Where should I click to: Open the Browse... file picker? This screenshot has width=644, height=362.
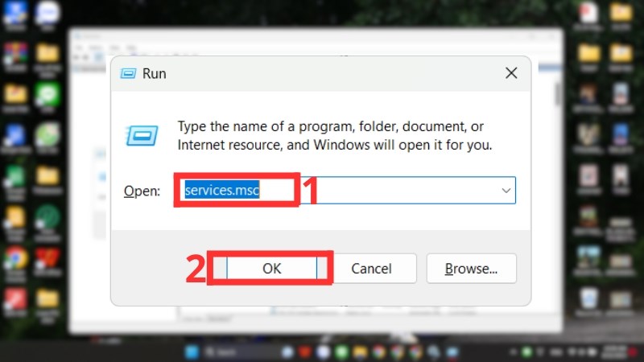471,269
